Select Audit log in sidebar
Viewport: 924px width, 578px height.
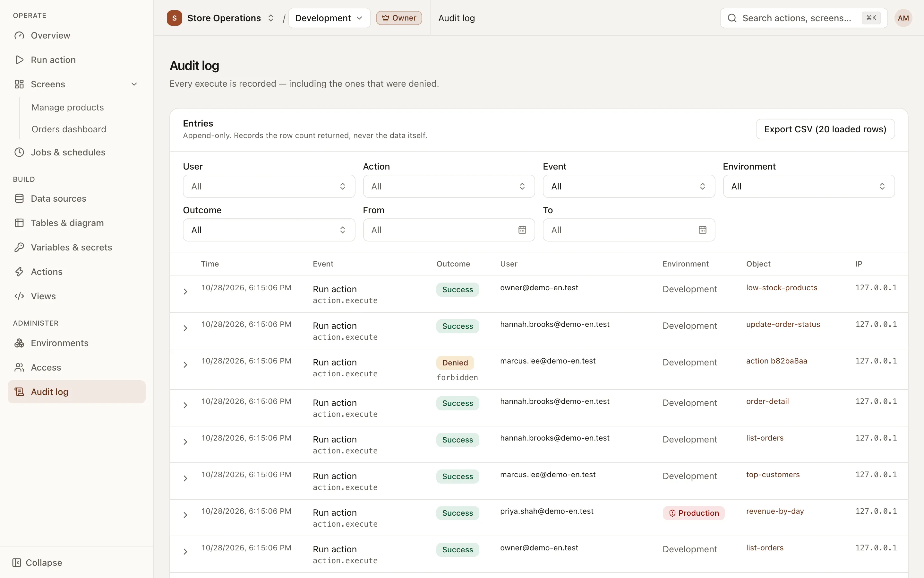click(76, 392)
